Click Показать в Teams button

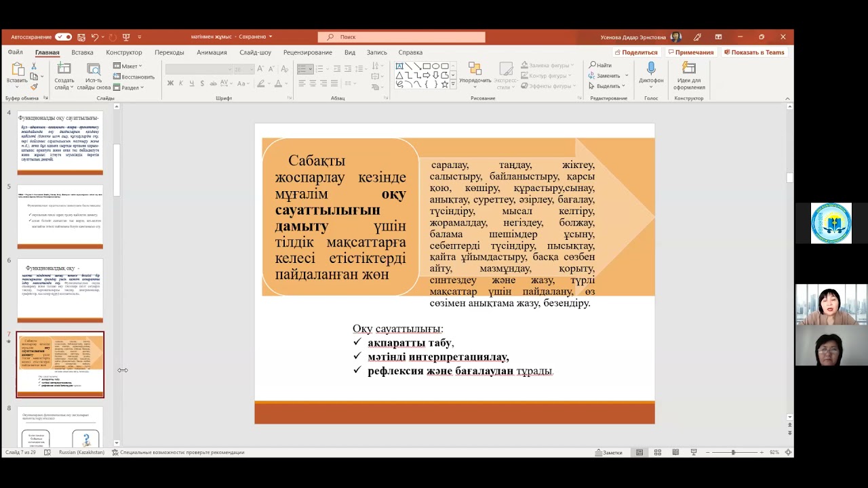tap(753, 52)
